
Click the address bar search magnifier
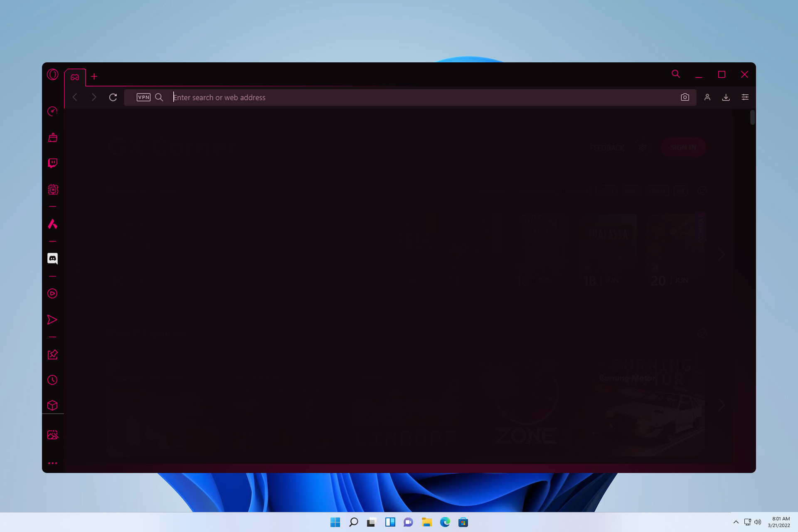tap(159, 97)
